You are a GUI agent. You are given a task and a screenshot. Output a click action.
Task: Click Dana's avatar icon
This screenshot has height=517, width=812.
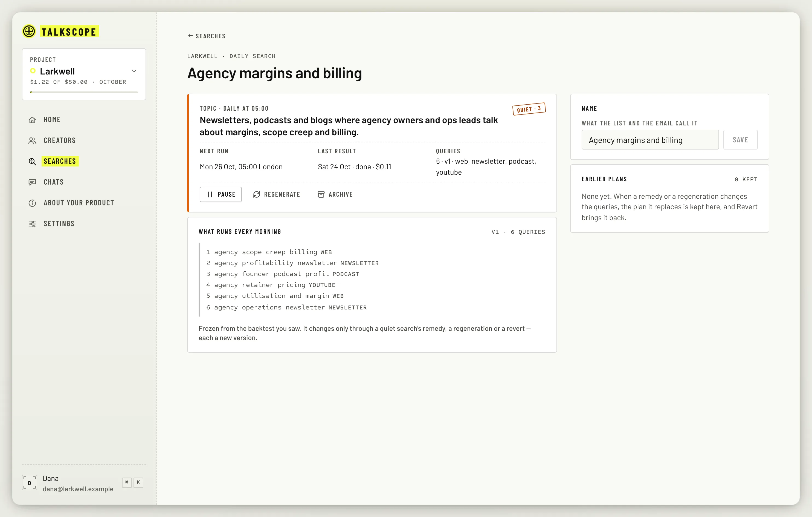click(x=29, y=482)
